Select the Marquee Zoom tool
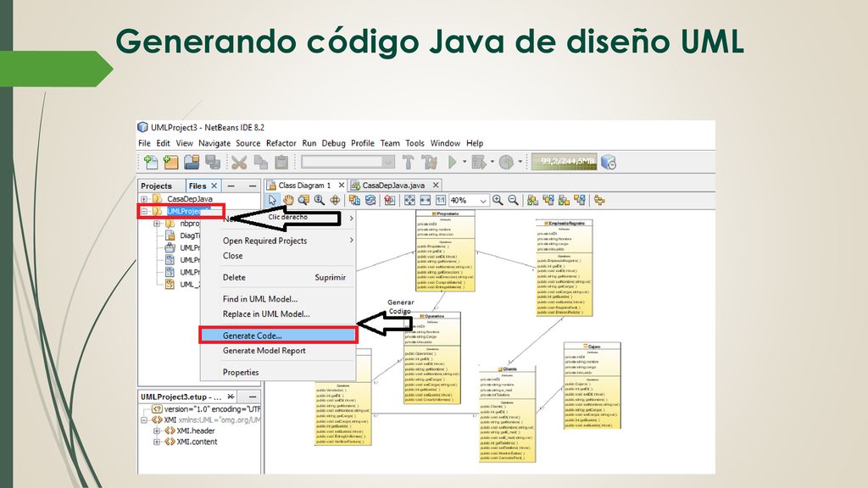 coord(303,200)
